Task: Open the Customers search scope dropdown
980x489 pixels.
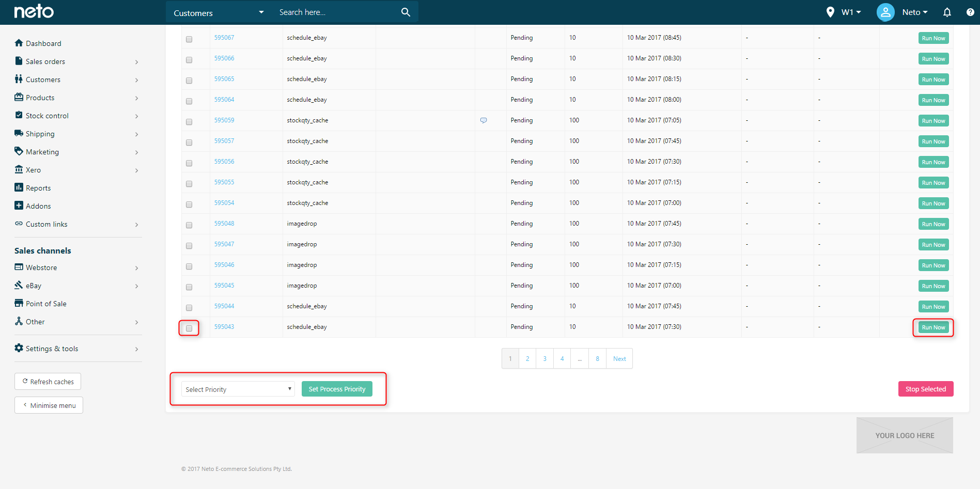Action: coord(219,12)
